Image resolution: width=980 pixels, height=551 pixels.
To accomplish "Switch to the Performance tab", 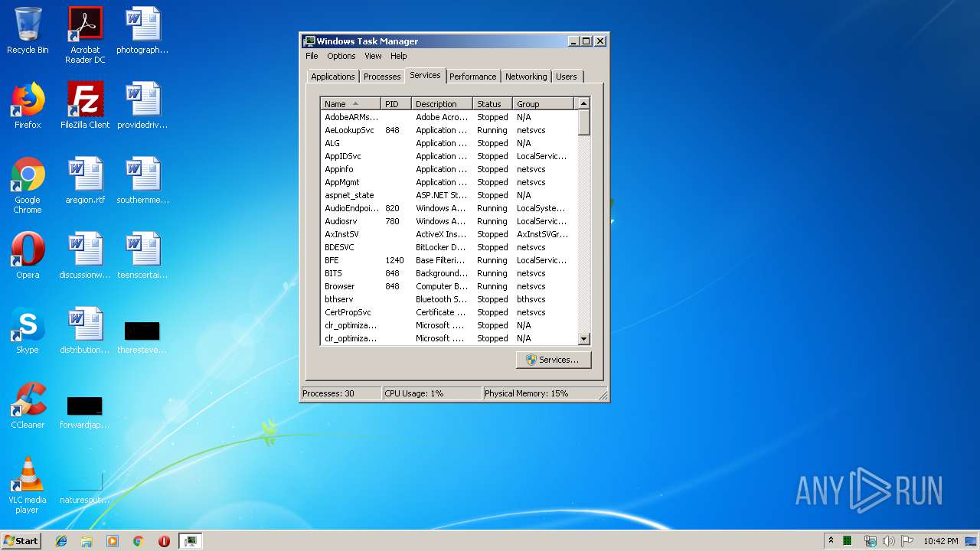I will point(472,77).
